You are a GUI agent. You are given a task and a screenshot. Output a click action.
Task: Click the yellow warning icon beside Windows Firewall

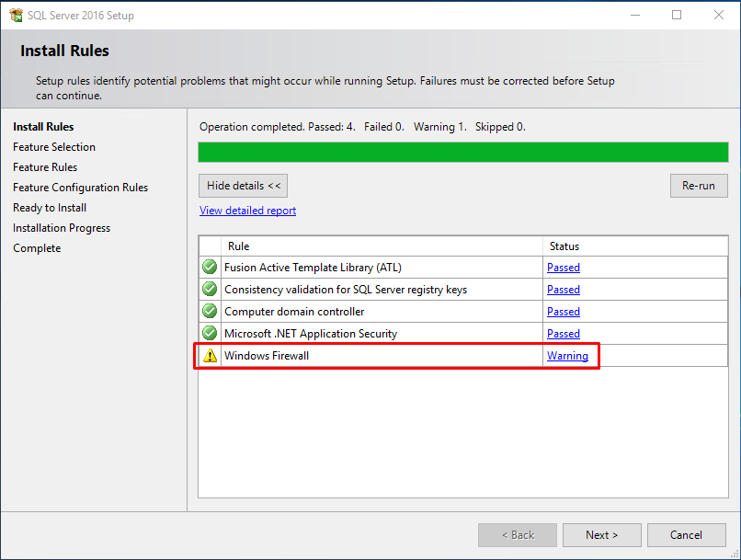click(210, 355)
